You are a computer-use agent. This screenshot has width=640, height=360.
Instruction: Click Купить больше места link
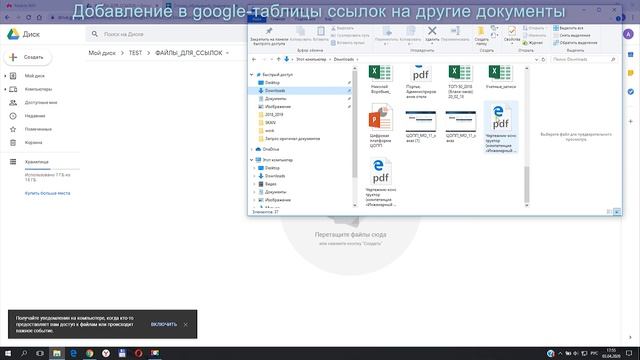pyautogui.click(x=47, y=193)
